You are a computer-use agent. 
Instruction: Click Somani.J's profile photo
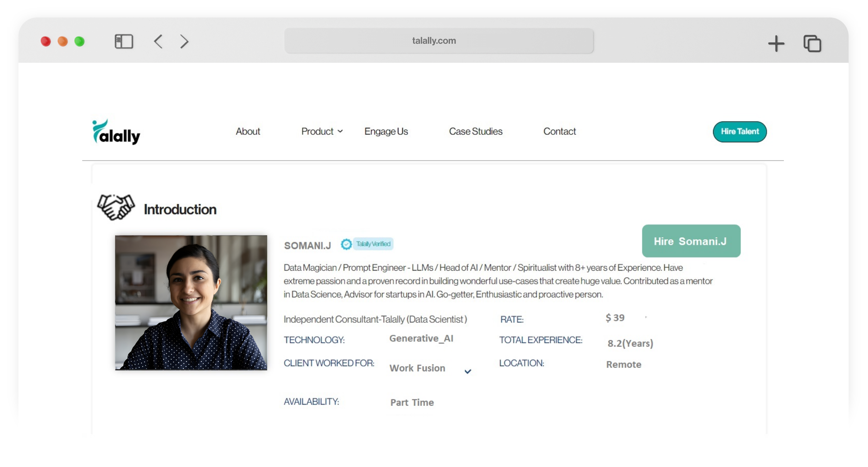click(x=191, y=302)
